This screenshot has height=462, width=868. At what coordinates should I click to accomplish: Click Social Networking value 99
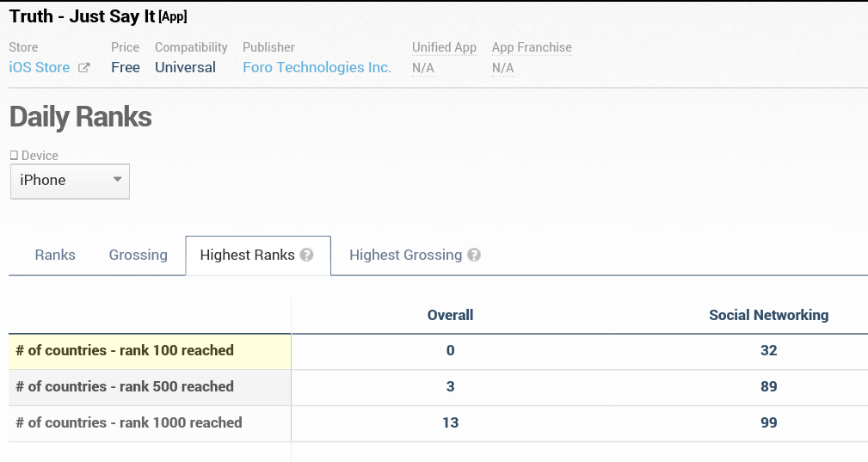pyautogui.click(x=768, y=422)
